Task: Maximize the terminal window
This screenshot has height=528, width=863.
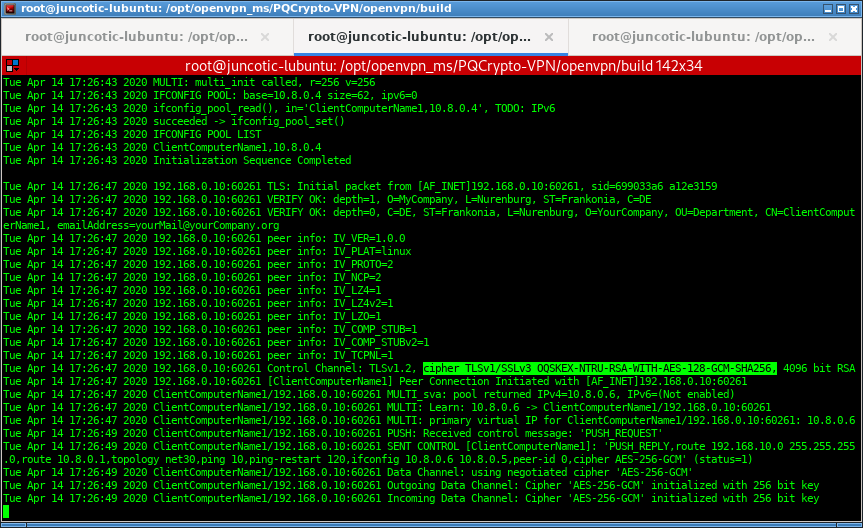Action: click(841, 9)
